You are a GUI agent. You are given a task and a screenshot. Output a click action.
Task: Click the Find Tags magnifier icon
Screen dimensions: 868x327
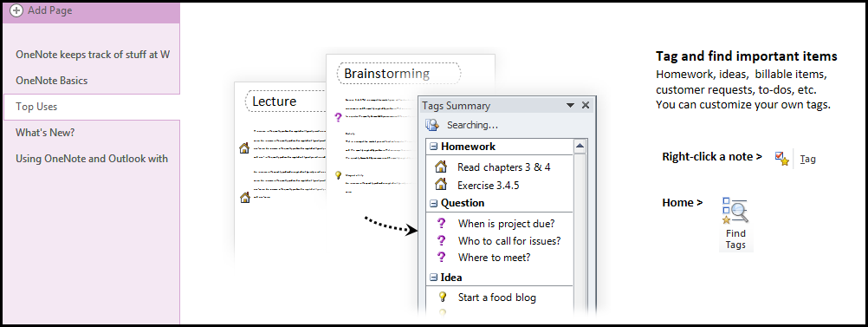pyautogui.click(x=735, y=211)
